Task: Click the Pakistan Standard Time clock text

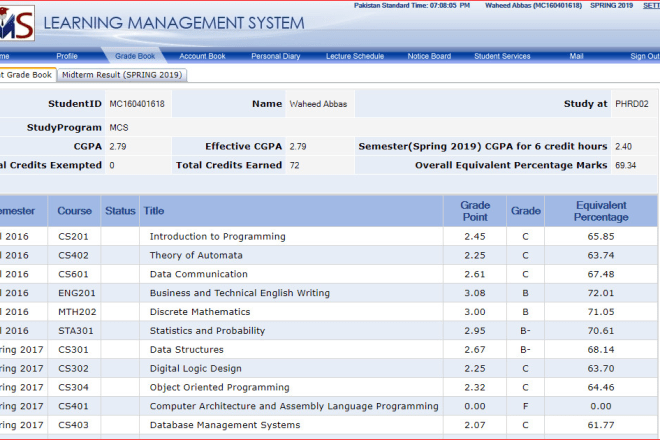Action: point(412,5)
